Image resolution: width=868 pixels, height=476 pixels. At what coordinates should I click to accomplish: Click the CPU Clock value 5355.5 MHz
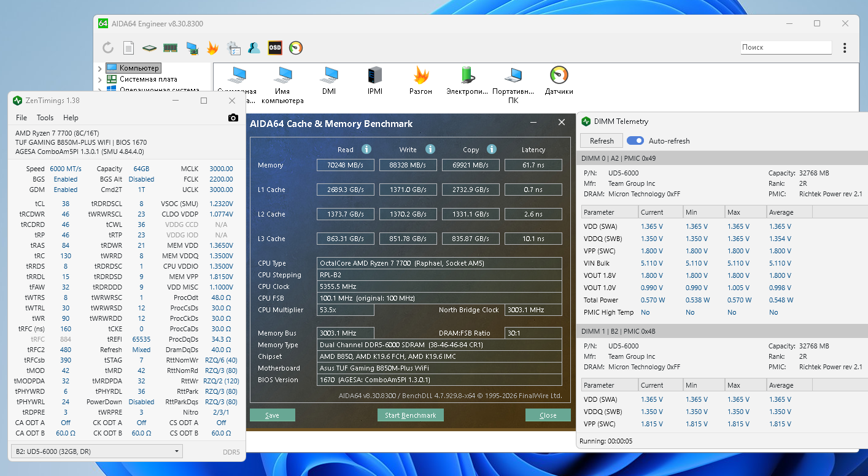click(x=440, y=286)
